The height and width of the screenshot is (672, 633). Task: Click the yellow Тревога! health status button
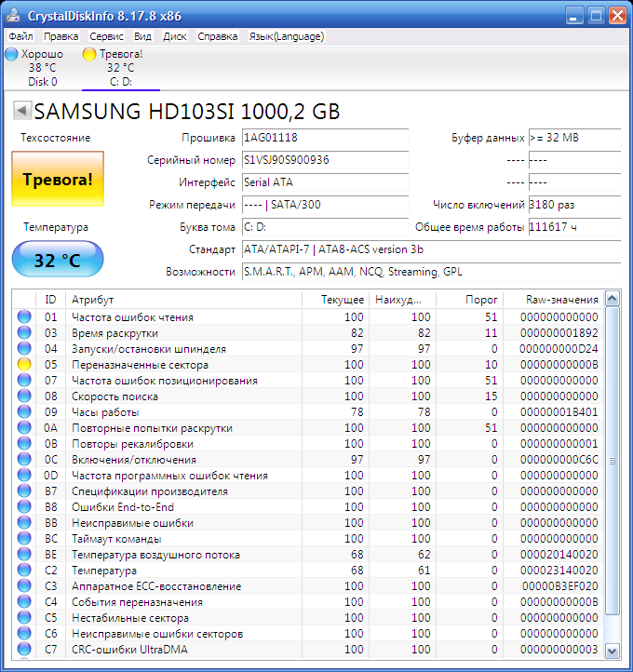(58, 179)
